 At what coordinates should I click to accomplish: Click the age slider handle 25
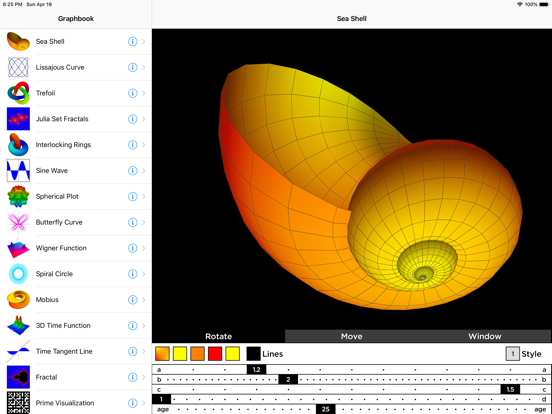[325, 409]
